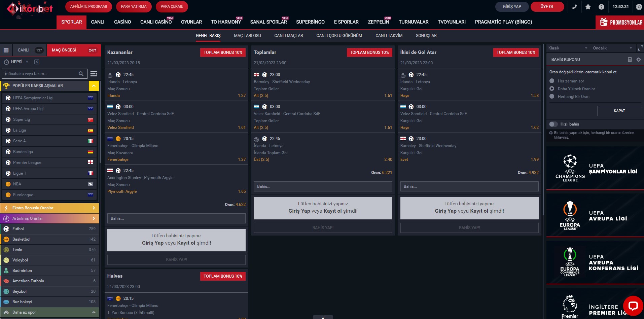Image resolution: width=644 pixels, height=319 pixels.
Task: Click the Giriş Yap button in header
Action: tap(512, 7)
